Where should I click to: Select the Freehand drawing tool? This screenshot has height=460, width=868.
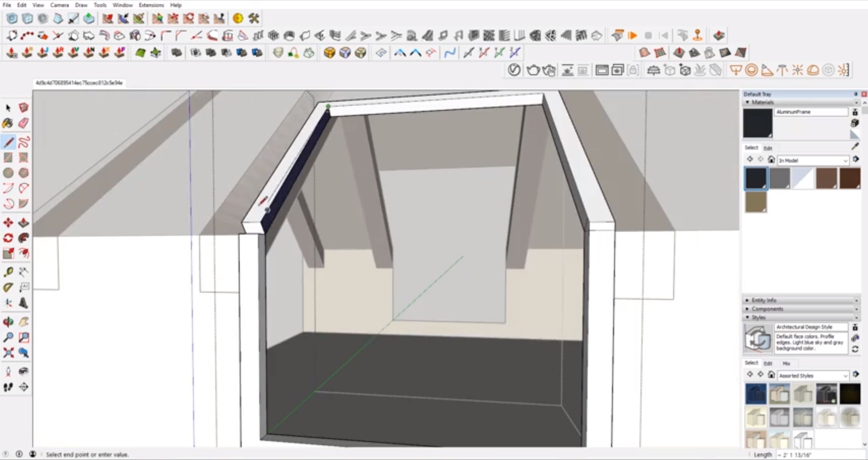(23, 143)
